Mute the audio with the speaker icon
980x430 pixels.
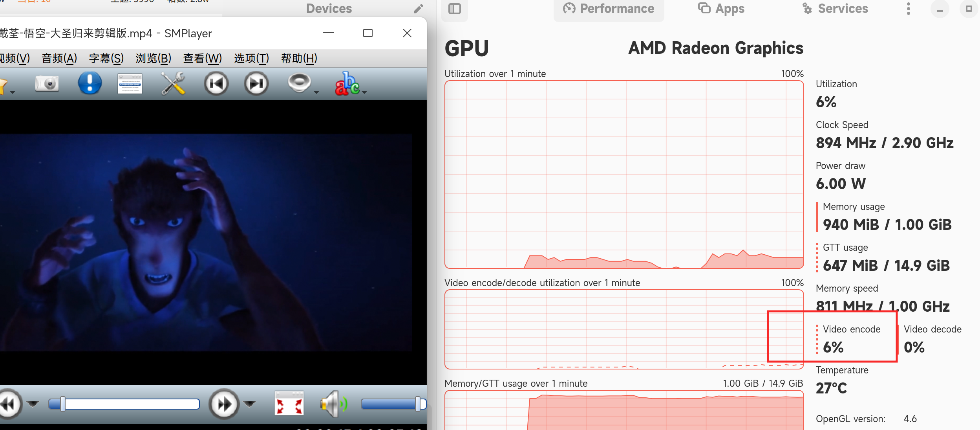point(333,404)
